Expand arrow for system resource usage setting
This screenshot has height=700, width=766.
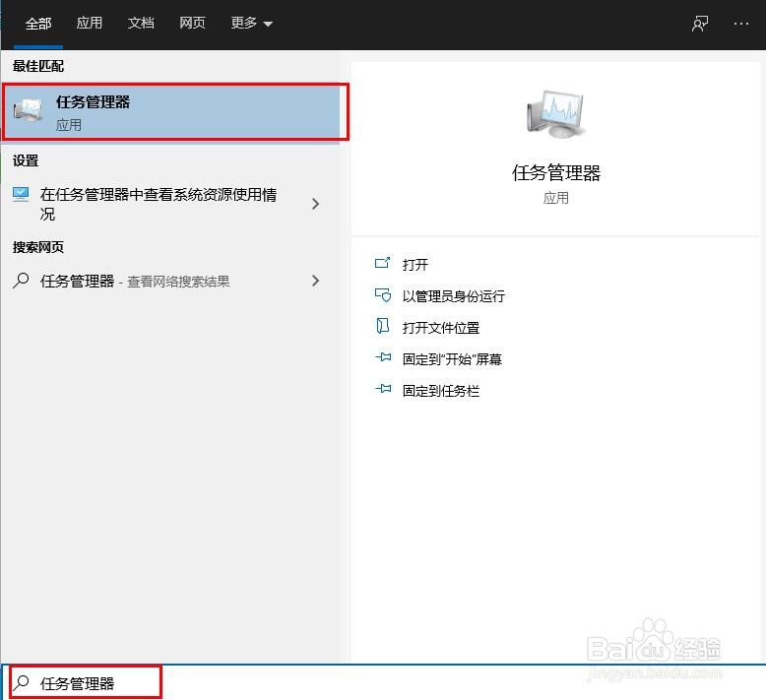[x=316, y=204]
